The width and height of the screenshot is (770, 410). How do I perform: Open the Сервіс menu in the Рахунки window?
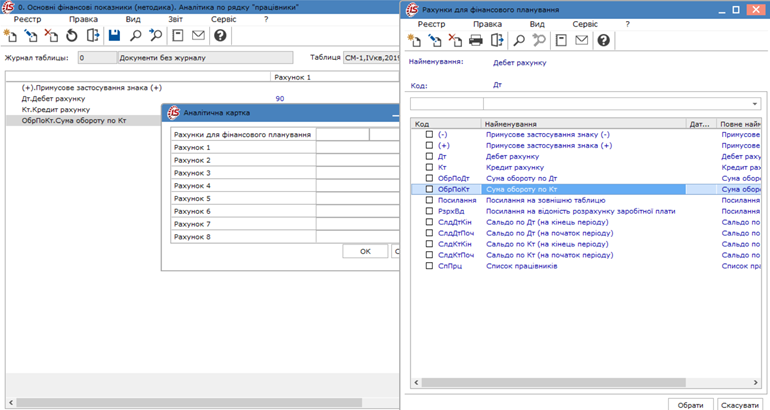(585, 24)
